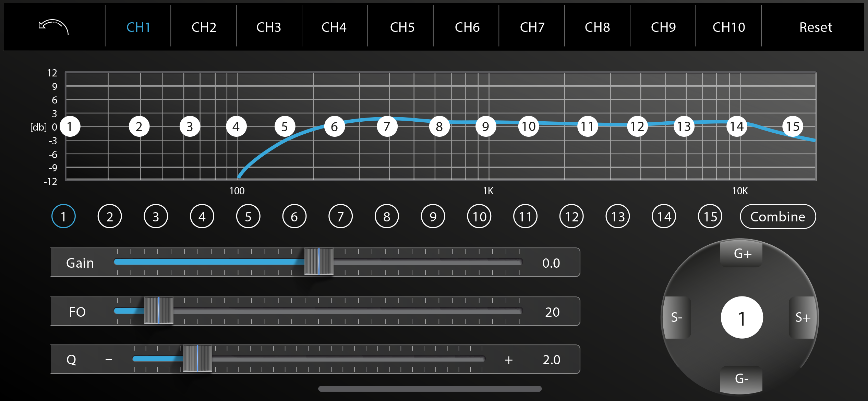Select band 5 in the band selector row
The image size is (868, 401).
248,217
